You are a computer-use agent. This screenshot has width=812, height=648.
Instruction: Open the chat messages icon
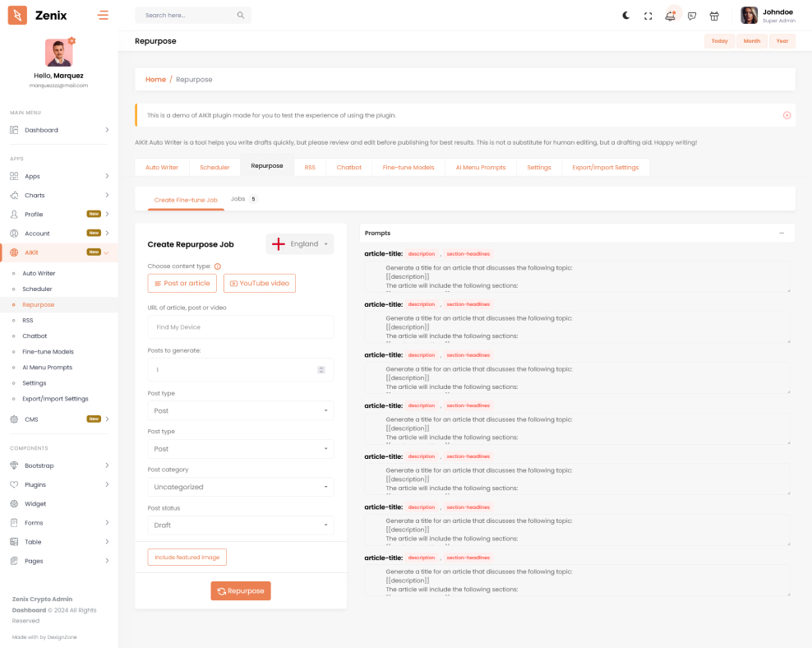(x=692, y=16)
